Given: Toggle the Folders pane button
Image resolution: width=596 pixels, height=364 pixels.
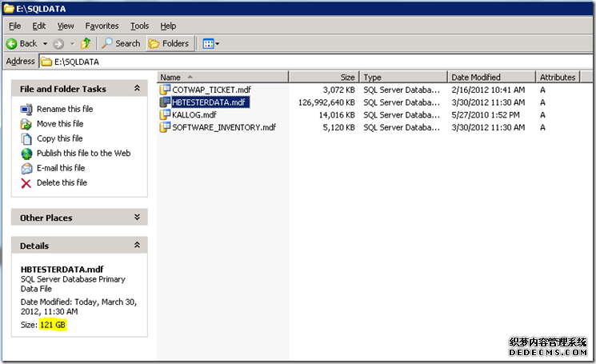Looking at the screenshot, I should click(169, 43).
